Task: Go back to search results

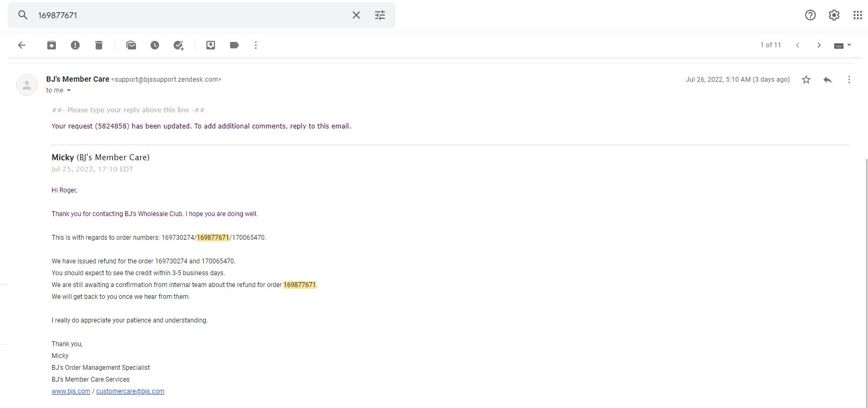Action: 21,45
